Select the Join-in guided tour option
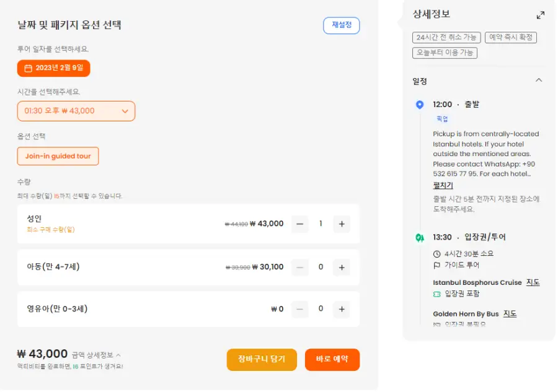 tap(58, 156)
